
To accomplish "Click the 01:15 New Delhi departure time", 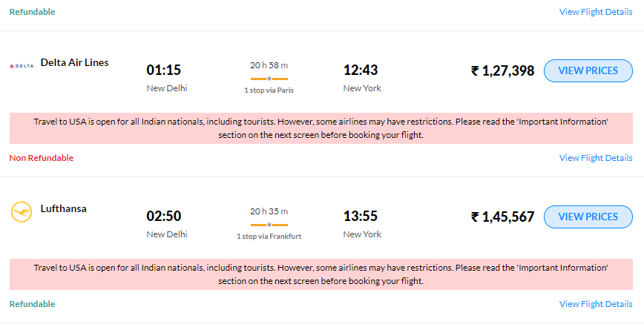I will (163, 70).
